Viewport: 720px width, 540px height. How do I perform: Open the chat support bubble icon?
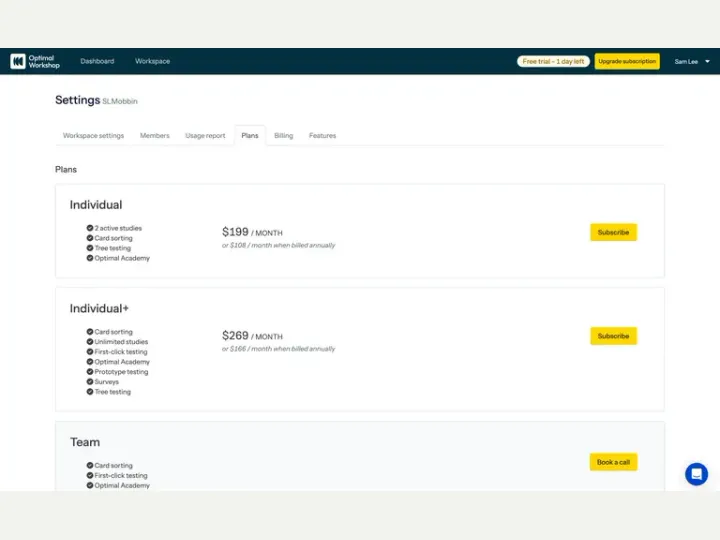tap(696, 473)
